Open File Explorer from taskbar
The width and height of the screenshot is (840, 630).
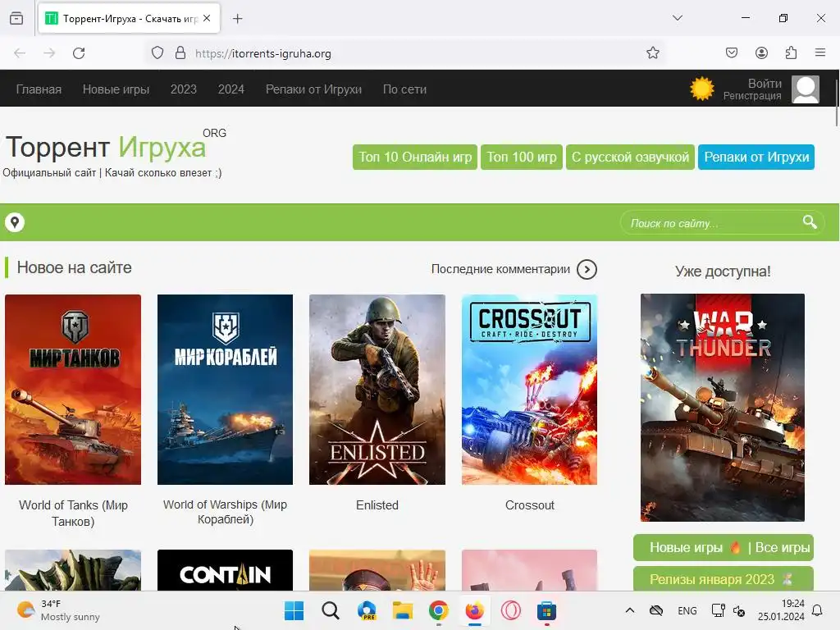tap(402, 610)
